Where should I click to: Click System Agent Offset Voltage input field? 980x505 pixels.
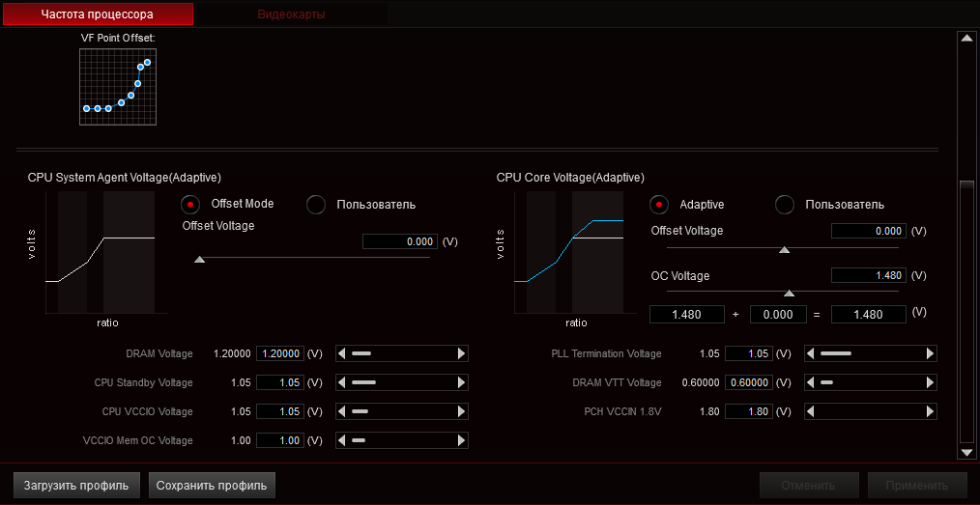(399, 241)
